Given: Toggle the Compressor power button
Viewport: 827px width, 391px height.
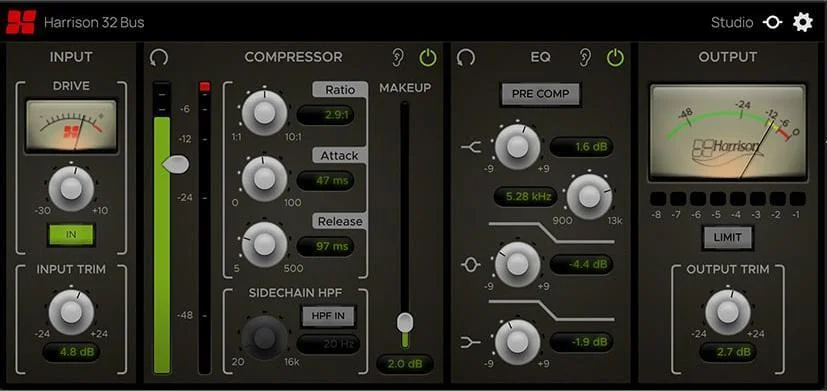Looking at the screenshot, I should click(x=428, y=57).
